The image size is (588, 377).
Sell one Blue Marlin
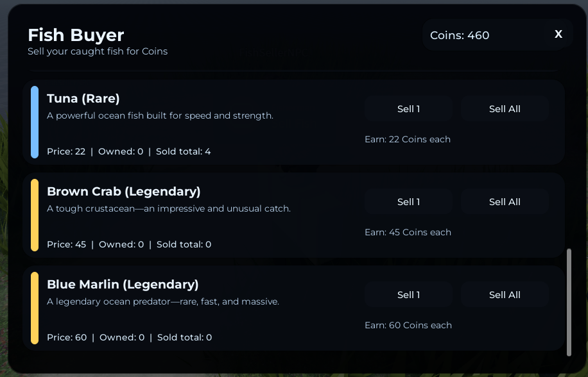[408, 295]
